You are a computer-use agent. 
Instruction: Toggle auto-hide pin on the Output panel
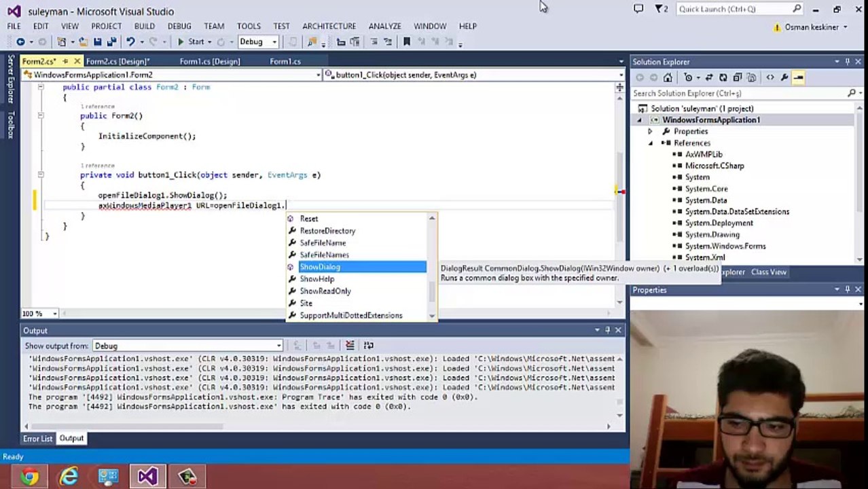[607, 331]
